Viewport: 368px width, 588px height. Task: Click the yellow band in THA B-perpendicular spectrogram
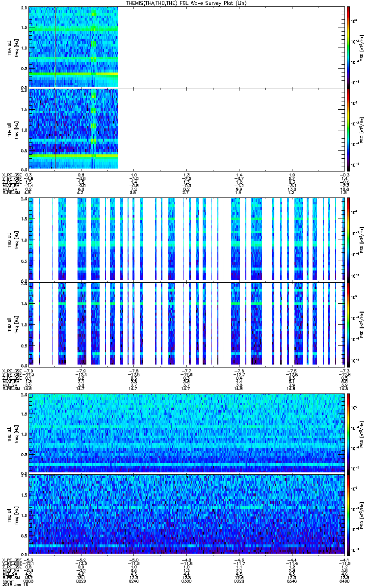pyautogui.click(x=74, y=74)
